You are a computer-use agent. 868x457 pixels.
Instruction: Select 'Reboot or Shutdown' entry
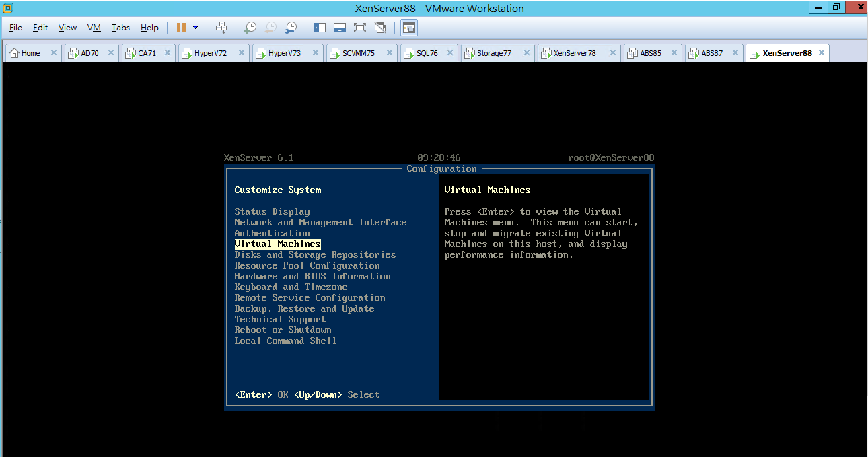pos(283,330)
